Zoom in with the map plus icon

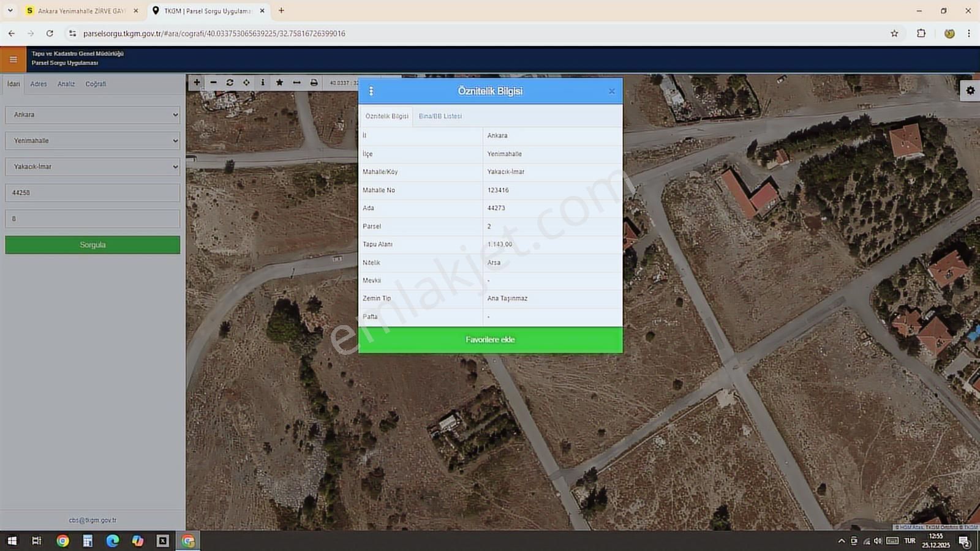(197, 83)
